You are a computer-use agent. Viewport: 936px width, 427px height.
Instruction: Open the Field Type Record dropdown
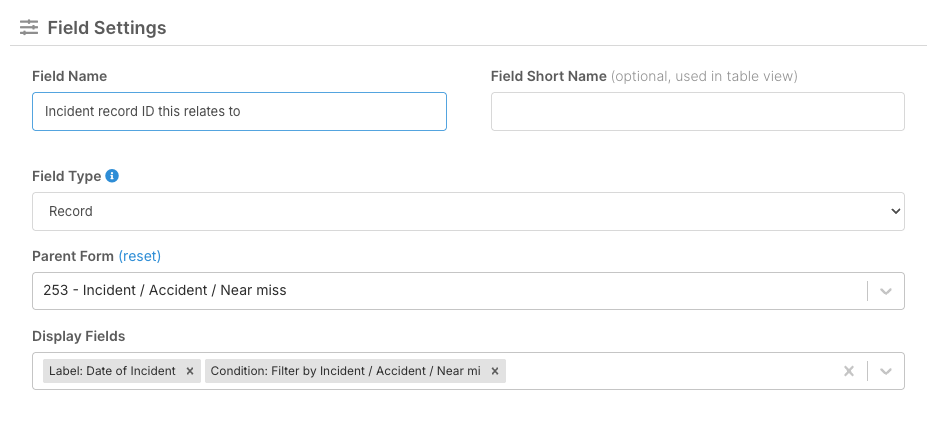click(469, 211)
